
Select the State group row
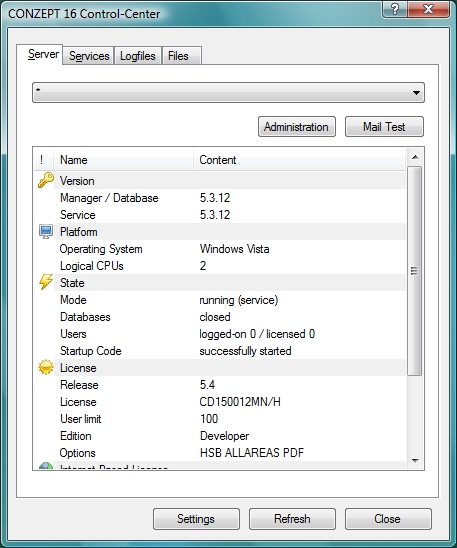click(220, 283)
